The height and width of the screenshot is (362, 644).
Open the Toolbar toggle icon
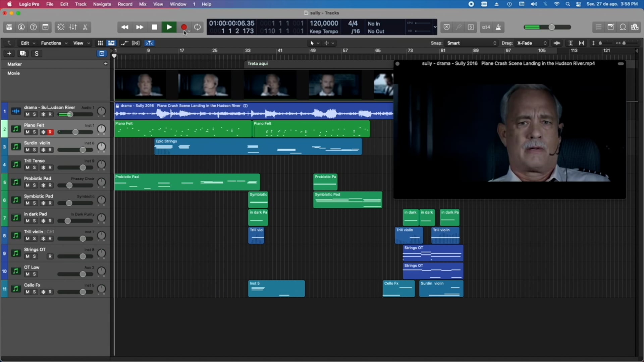click(x=45, y=27)
